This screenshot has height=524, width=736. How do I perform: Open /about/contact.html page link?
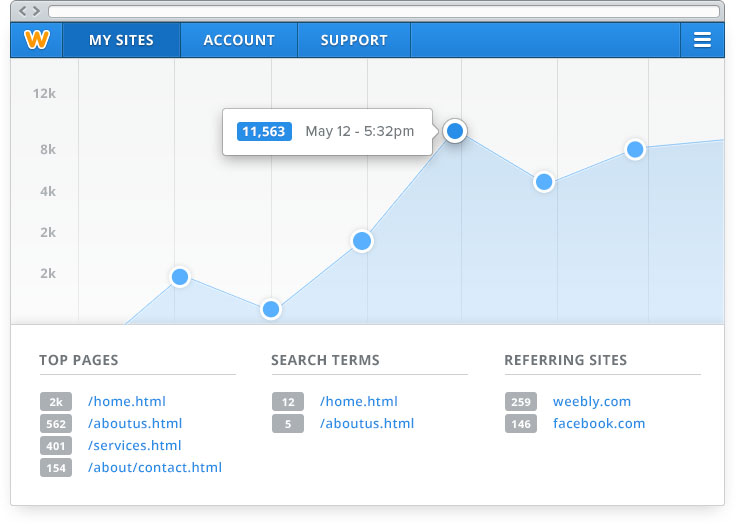155,468
